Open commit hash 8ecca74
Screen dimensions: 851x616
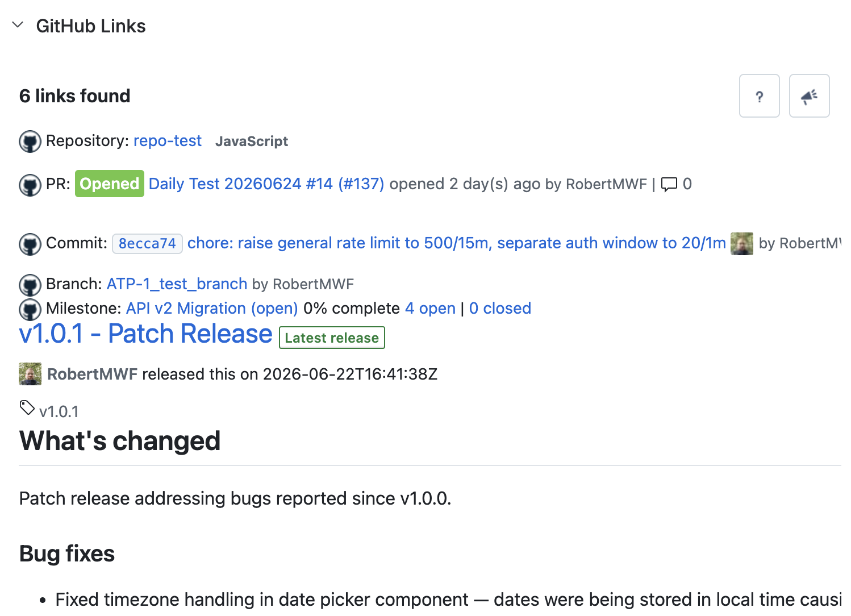pyautogui.click(x=147, y=244)
